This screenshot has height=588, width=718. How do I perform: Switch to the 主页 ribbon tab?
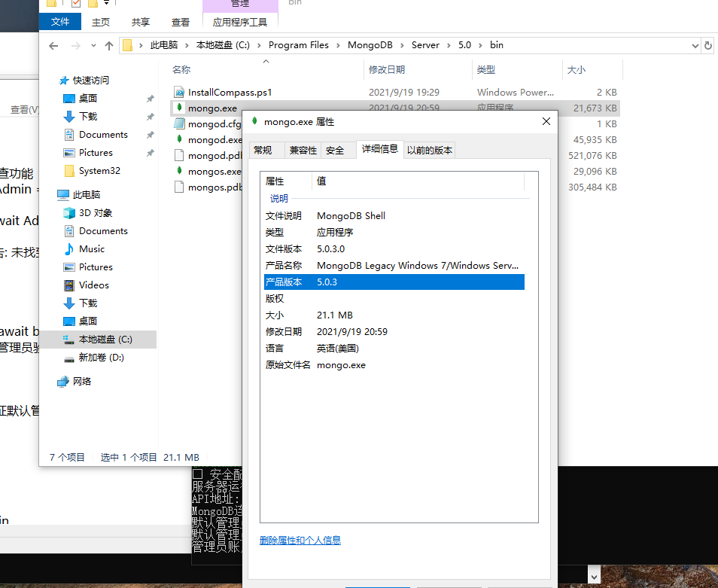pyautogui.click(x=101, y=22)
